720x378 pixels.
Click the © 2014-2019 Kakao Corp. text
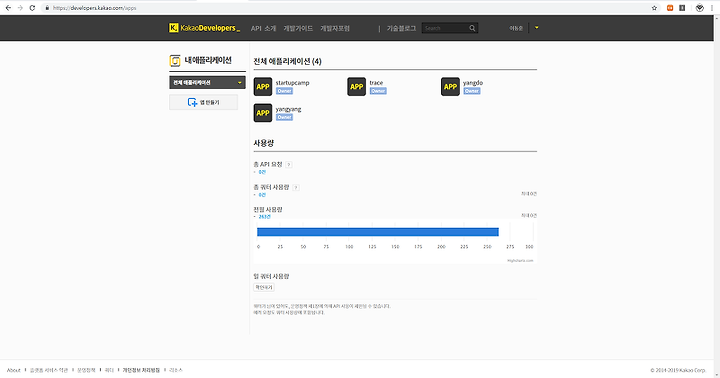tap(678, 370)
